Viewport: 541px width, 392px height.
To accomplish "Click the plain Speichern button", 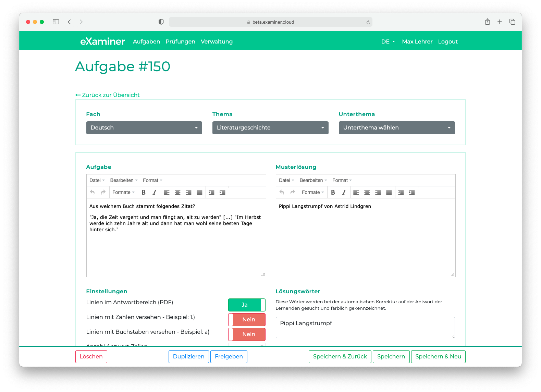I will click(391, 356).
